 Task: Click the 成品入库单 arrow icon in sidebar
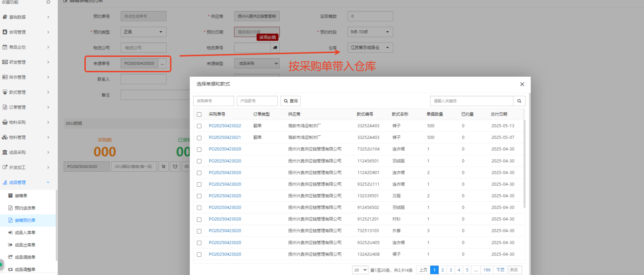point(10,233)
